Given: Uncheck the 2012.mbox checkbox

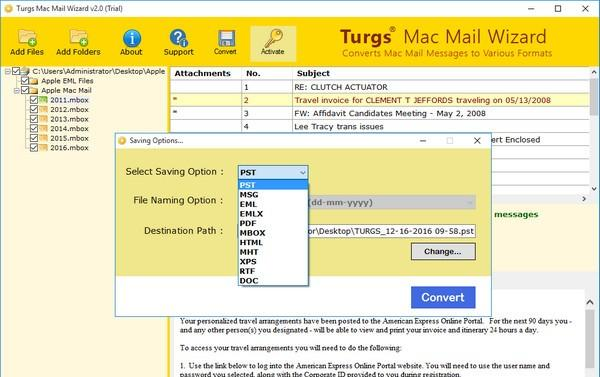Looking at the screenshot, I should (x=34, y=109).
